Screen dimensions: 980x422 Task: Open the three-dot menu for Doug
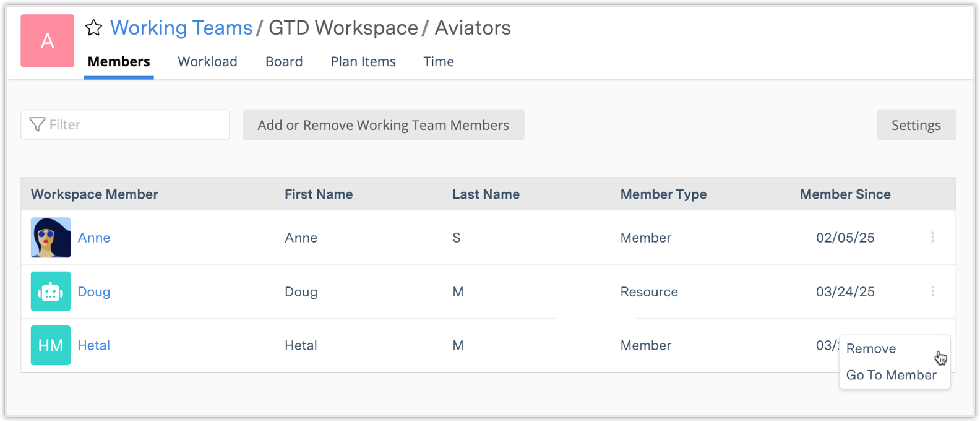(x=932, y=291)
